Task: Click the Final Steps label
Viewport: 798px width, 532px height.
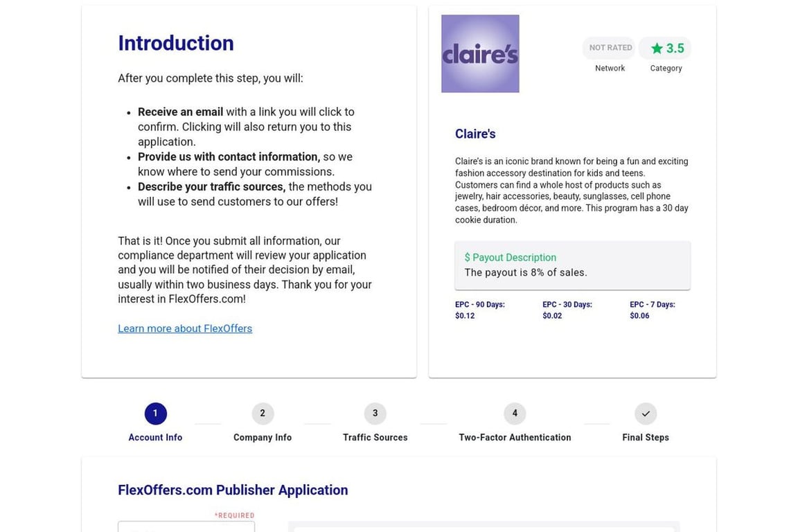Action: (x=646, y=437)
